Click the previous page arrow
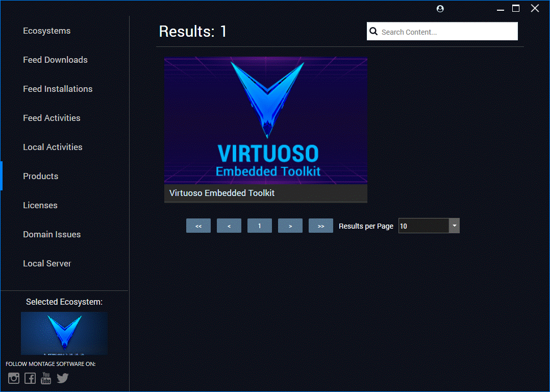This screenshot has width=550, height=392. point(229,225)
